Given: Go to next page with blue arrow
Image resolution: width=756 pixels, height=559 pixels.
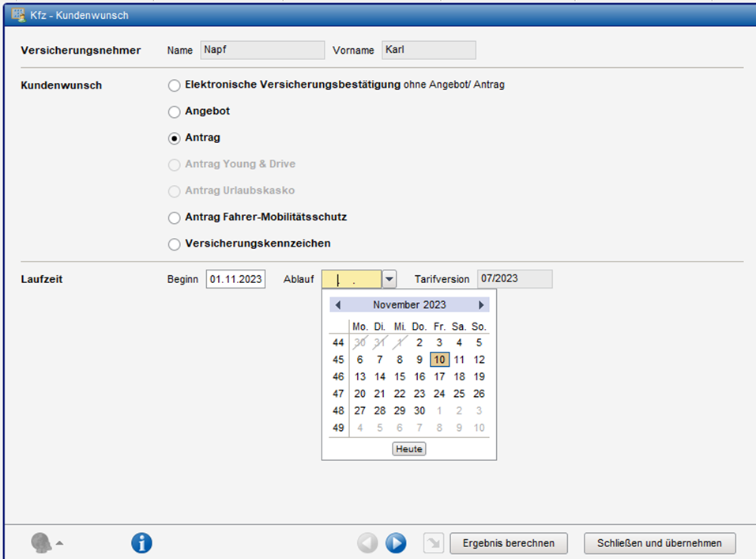Looking at the screenshot, I should click(x=396, y=543).
